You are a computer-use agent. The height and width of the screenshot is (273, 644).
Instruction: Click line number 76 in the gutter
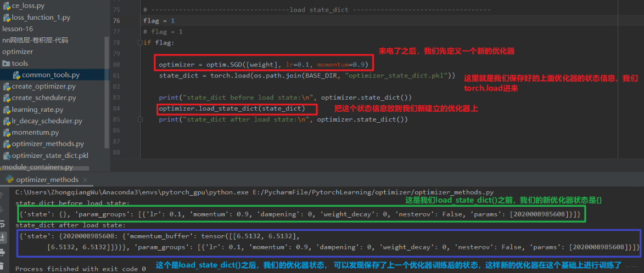pos(116,21)
